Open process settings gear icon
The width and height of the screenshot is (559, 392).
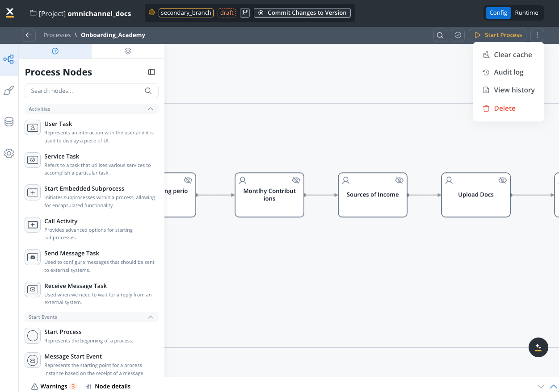(x=8, y=154)
